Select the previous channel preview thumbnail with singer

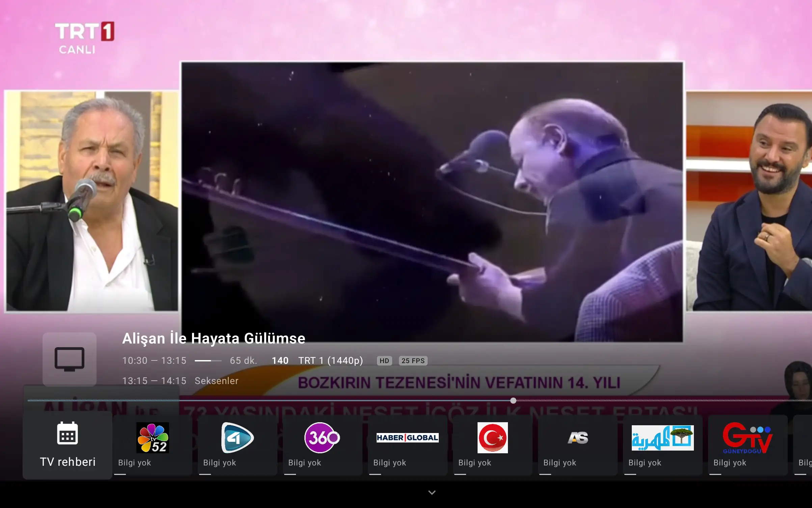(92, 201)
